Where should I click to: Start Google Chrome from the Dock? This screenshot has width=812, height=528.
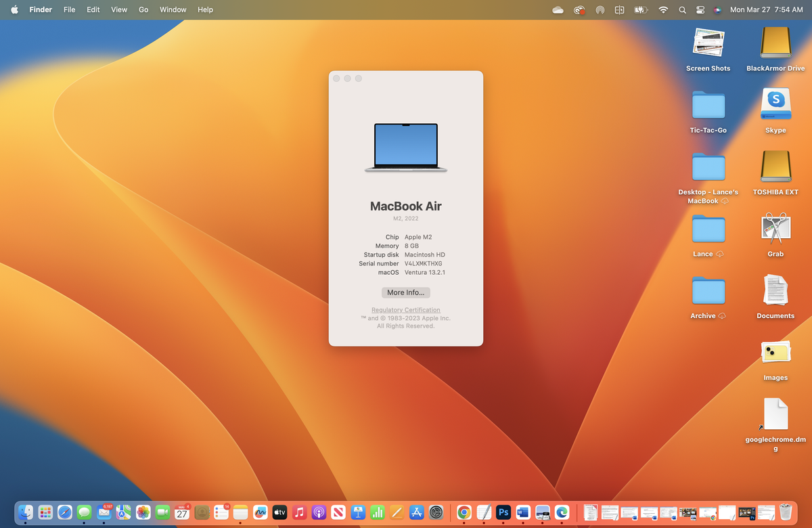[x=464, y=513]
